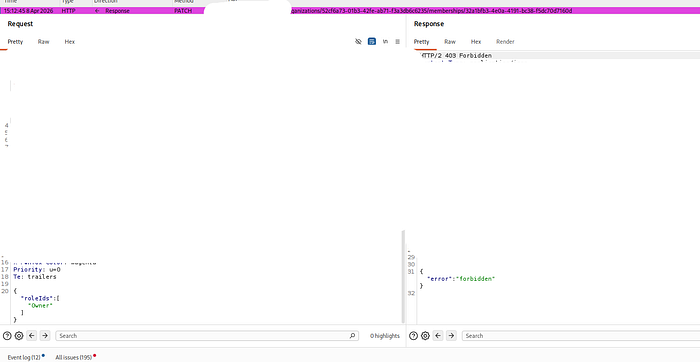Click line number 20 in the Request

(5, 291)
